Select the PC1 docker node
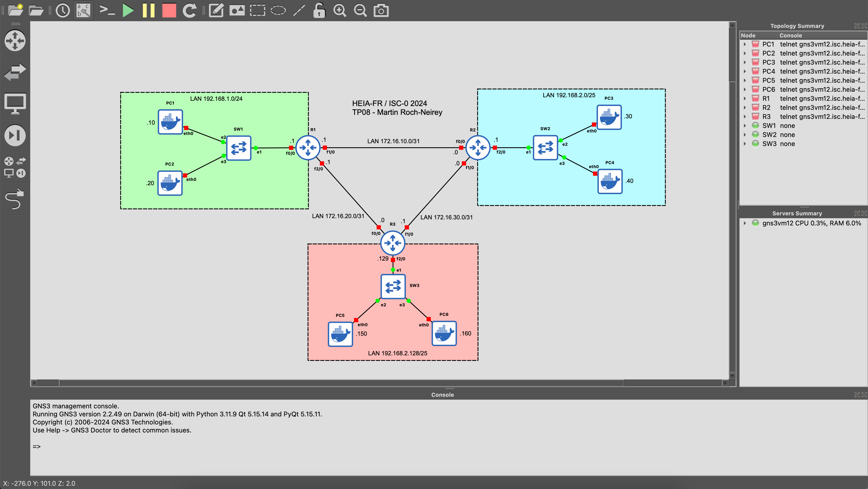868x489 pixels. (x=170, y=122)
